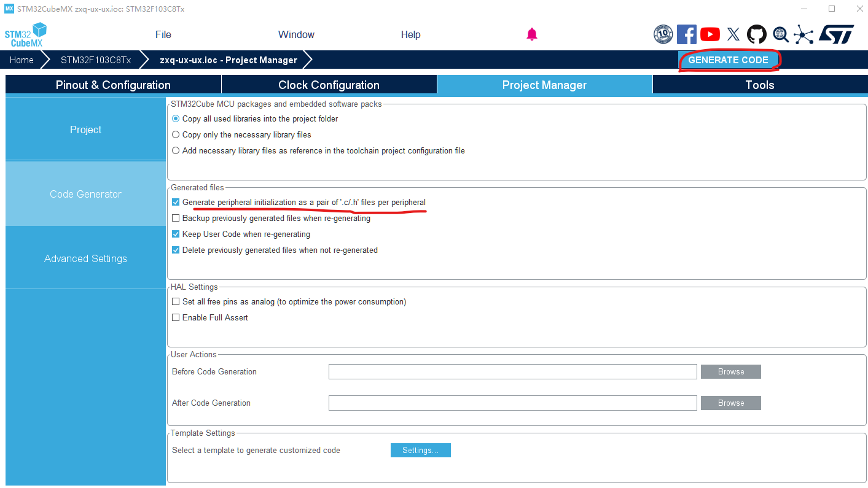
Task: Click the GENERATE CODE button
Action: (728, 60)
